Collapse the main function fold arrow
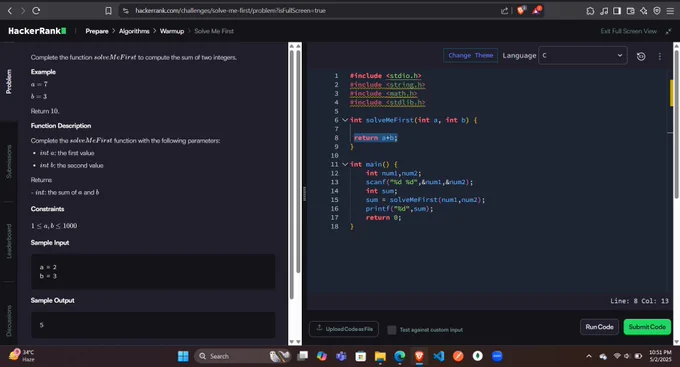 pyautogui.click(x=345, y=164)
